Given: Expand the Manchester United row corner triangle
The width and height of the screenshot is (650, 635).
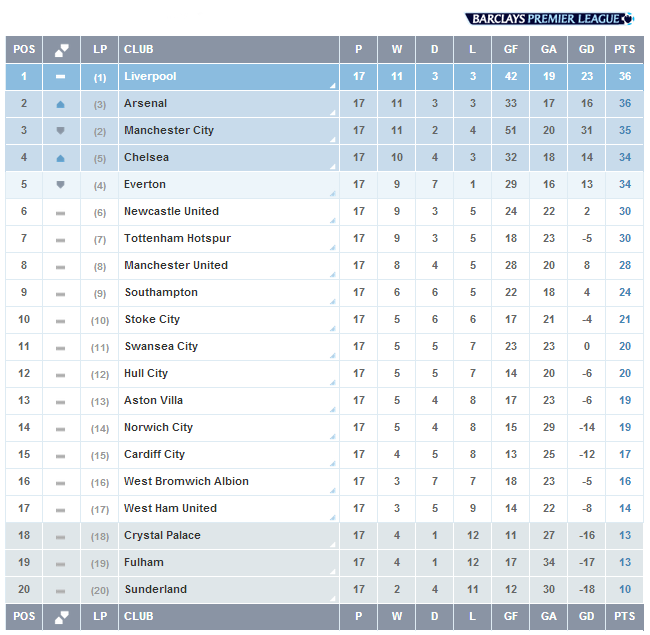Looking at the screenshot, I should (x=332, y=275).
